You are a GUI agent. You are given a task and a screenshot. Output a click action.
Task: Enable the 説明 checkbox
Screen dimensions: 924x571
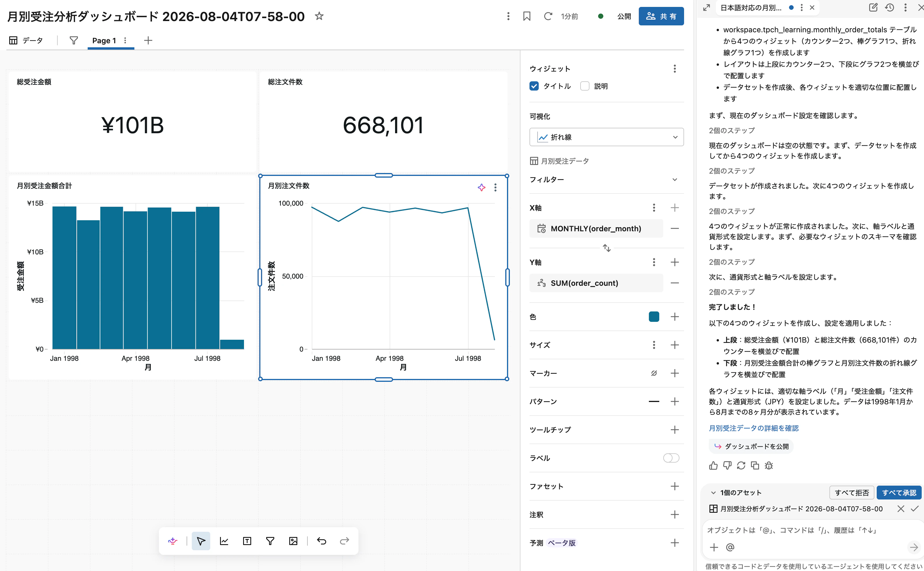[585, 86]
